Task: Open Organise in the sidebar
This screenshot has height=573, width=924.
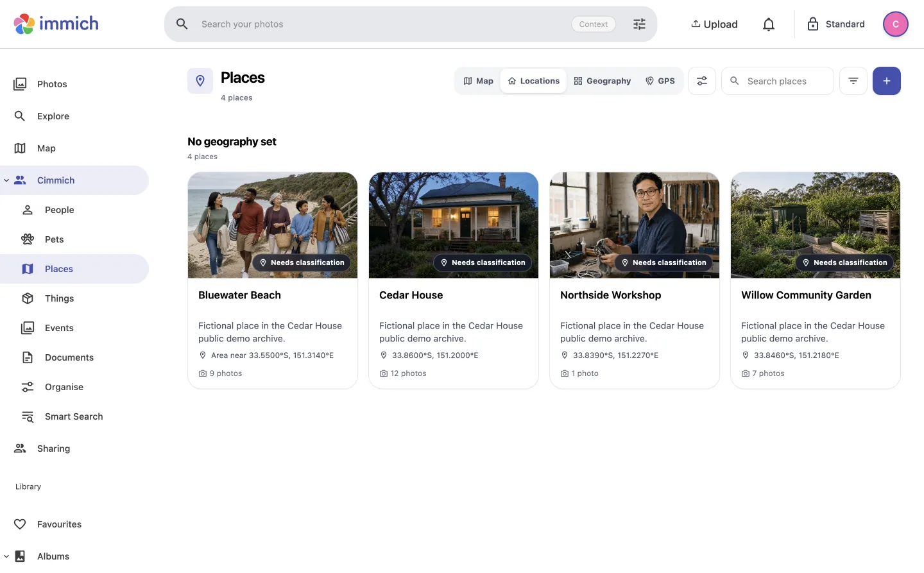Action: tap(74, 387)
